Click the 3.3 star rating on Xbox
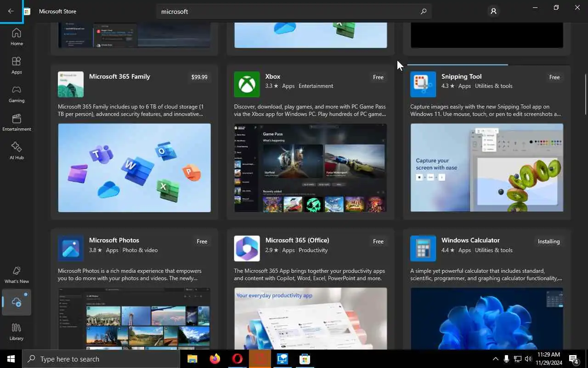 (x=271, y=86)
